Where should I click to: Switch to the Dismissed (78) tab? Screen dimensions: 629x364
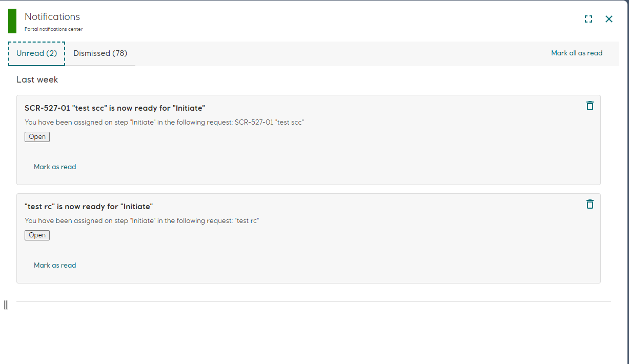100,53
